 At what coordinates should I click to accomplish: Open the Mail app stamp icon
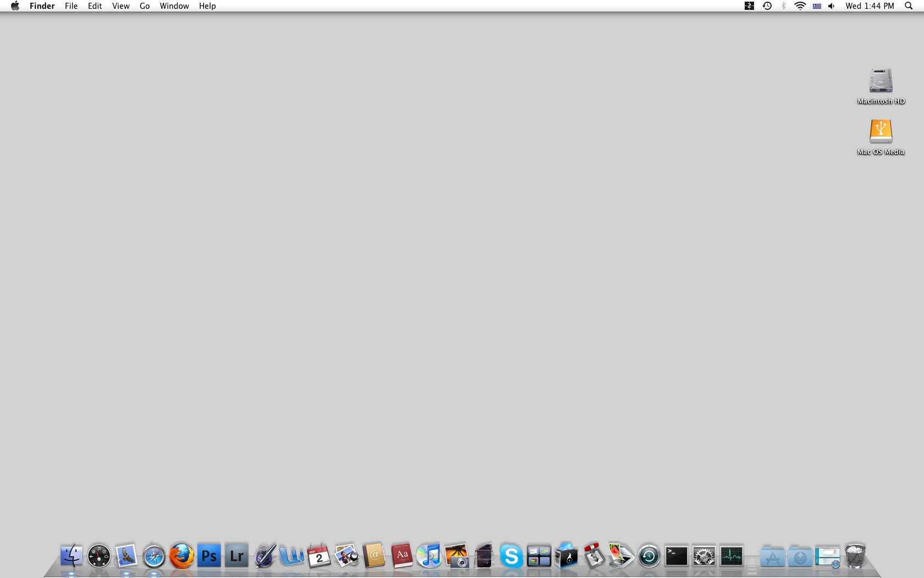coord(127,556)
